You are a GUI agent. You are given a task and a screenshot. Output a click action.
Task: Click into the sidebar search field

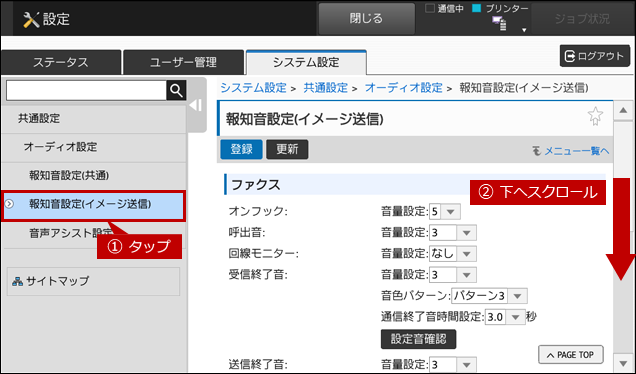[86, 90]
